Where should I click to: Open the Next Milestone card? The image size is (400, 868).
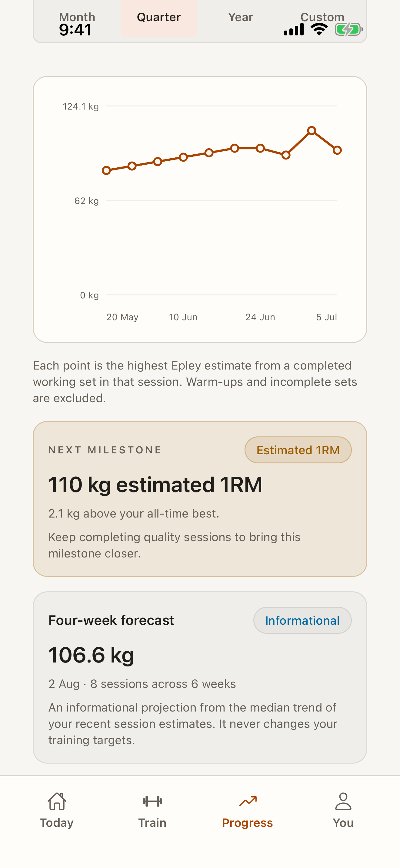point(200,499)
